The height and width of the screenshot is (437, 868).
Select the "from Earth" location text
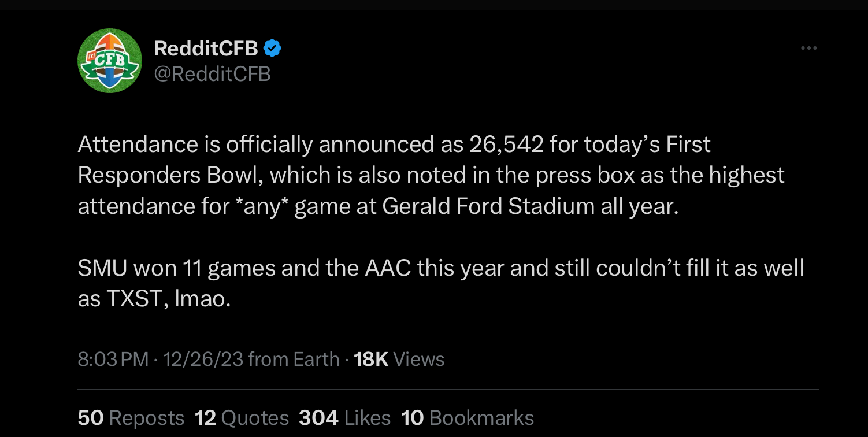click(294, 359)
